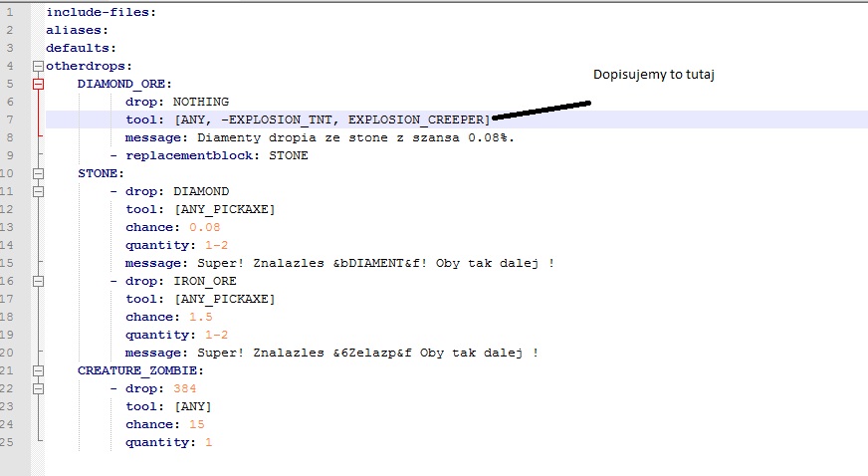The height and width of the screenshot is (476, 868).
Task: Place cursor on include-files: key
Action: pyautogui.click(x=101, y=12)
